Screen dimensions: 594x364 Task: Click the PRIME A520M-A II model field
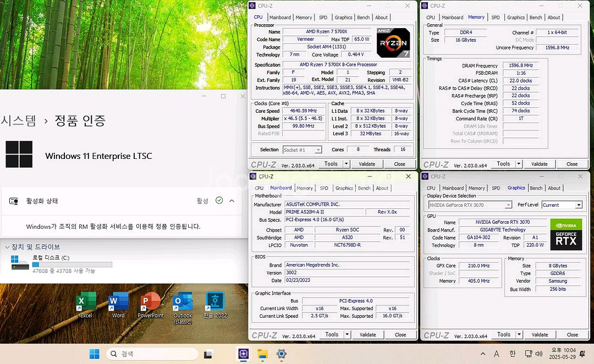(324, 212)
